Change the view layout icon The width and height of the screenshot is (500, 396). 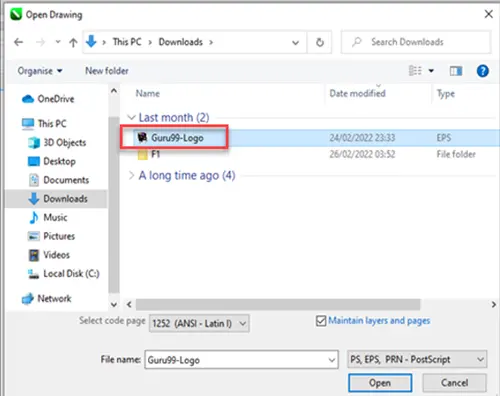[415, 71]
